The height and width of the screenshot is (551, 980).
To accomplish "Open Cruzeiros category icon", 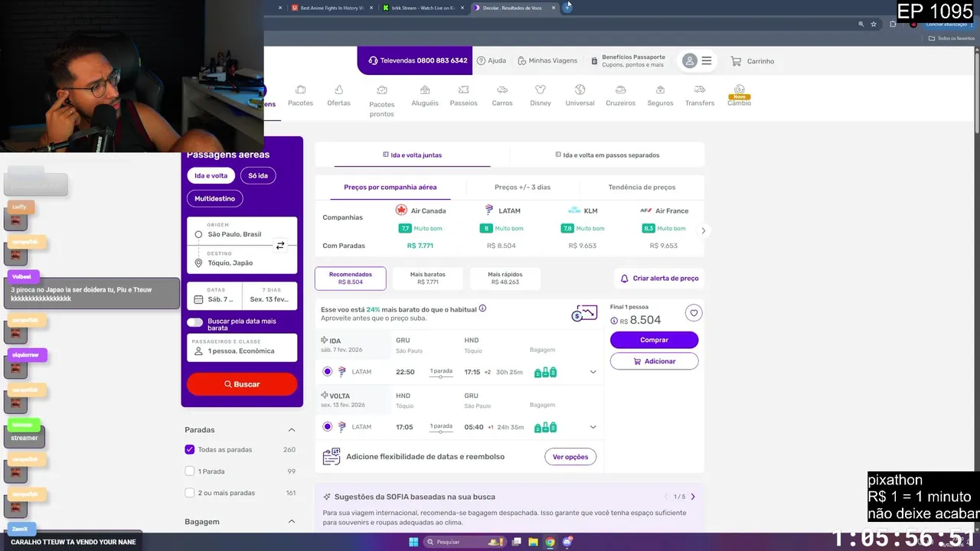I will coord(620,96).
